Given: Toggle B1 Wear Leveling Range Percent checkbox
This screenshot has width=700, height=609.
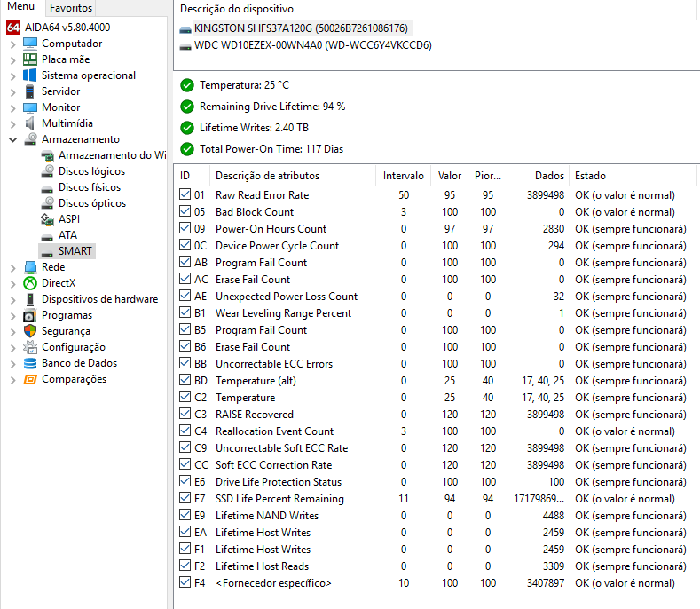Looking at the screenshot, I should 185,312.
